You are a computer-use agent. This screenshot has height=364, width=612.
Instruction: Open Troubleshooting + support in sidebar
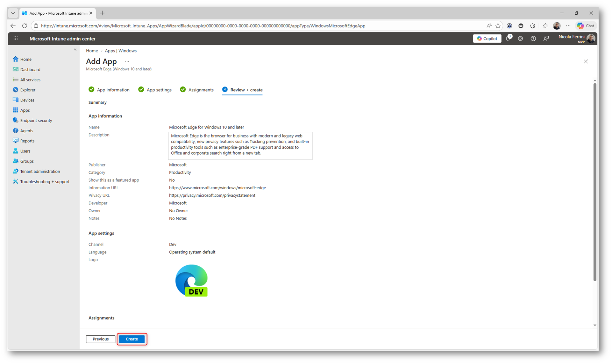pyautogui.click(x=45, y=181)
